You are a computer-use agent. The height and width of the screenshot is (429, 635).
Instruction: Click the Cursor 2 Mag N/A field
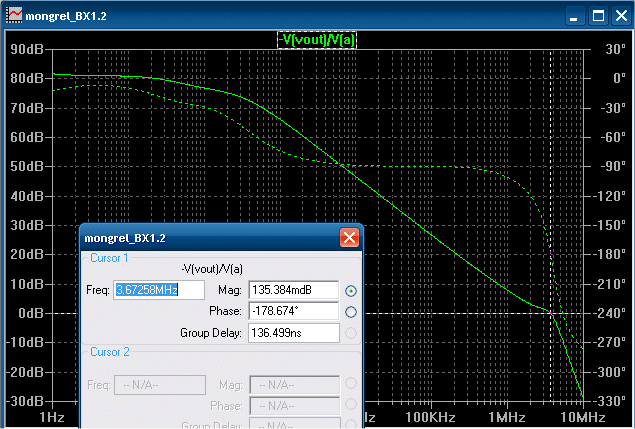pos(294,385)
